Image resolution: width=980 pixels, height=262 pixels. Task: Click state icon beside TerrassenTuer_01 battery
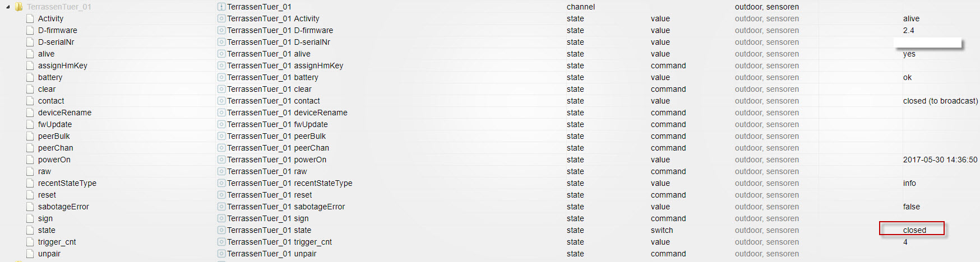click(221, 78)
